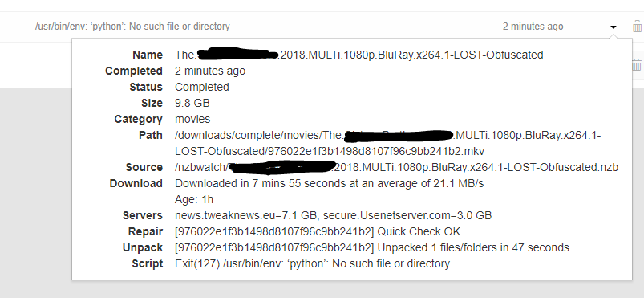Click the Status value Completed
Screen dimensions: 644x298
click(x=201, y=87)
